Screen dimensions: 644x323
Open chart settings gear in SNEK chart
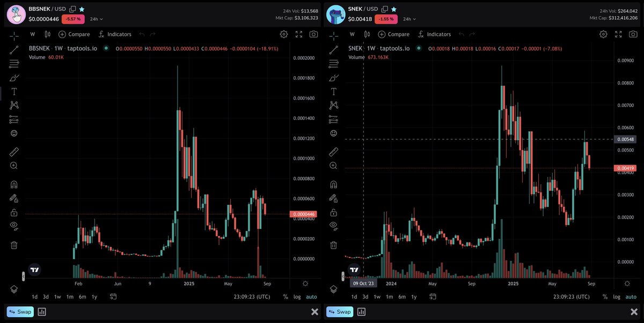tap(603, 34)
